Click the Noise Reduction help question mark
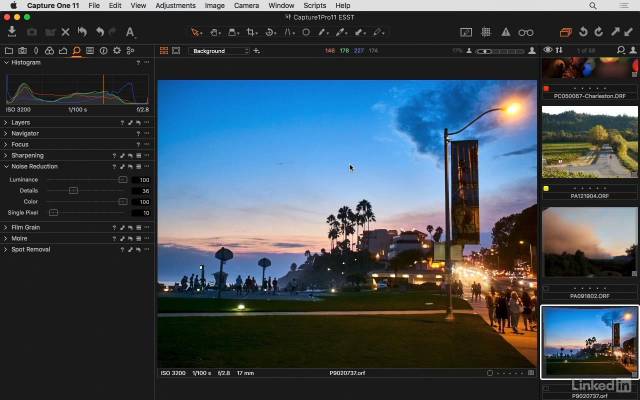Image resolution: width=640 pixels, height=400 pixels. tap(115, 166)
